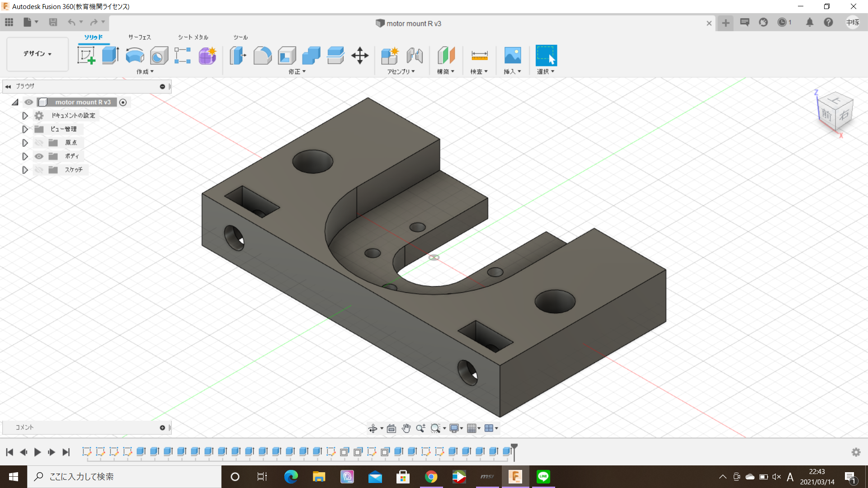Click the Select tool icon
The image size is (868, 488).
(x=546, y=56)
